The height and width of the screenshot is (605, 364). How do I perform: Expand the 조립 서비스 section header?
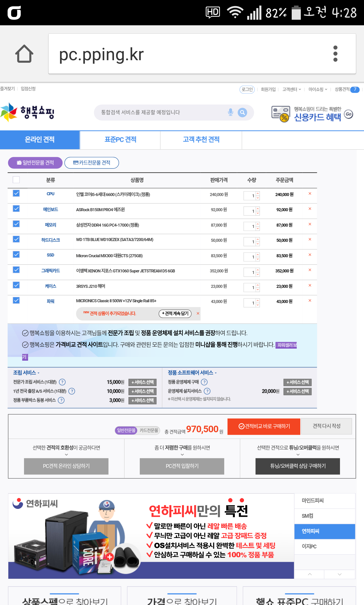[26, 373]
